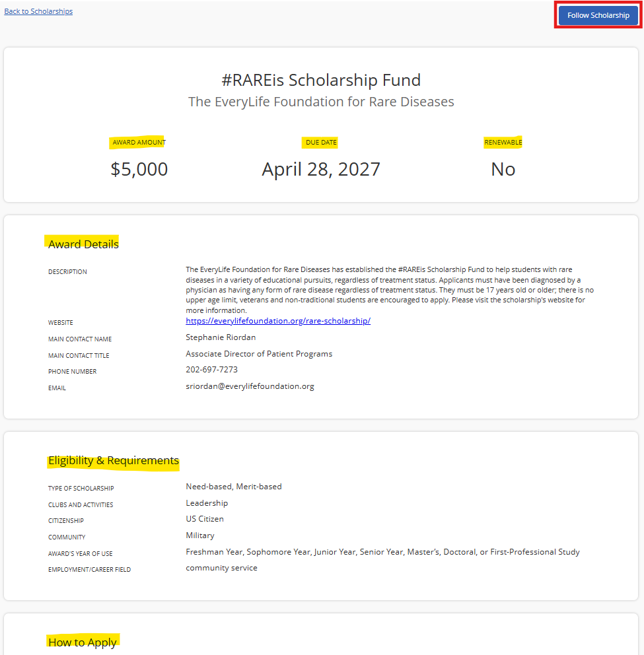This screenshot has width=644, height=655.
Task: Click the phone number 202-697-7273
Action: (x=211, y=370)
